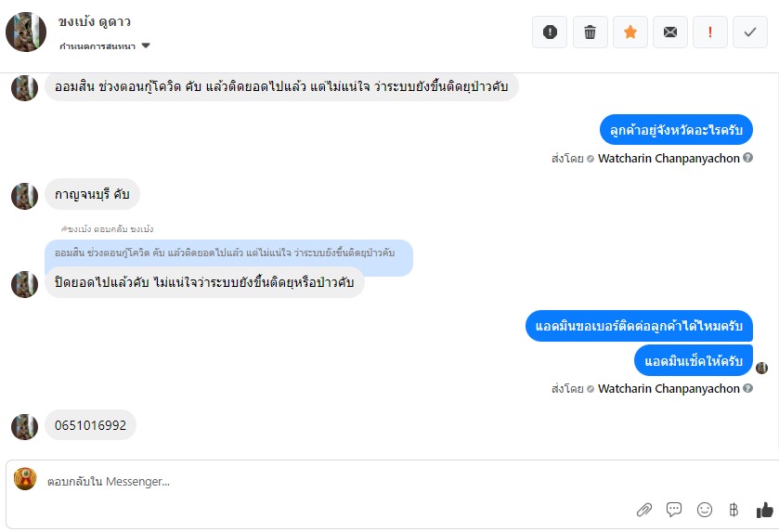
Task: Click the trash delete conversation icon
Action: point(590,32)
